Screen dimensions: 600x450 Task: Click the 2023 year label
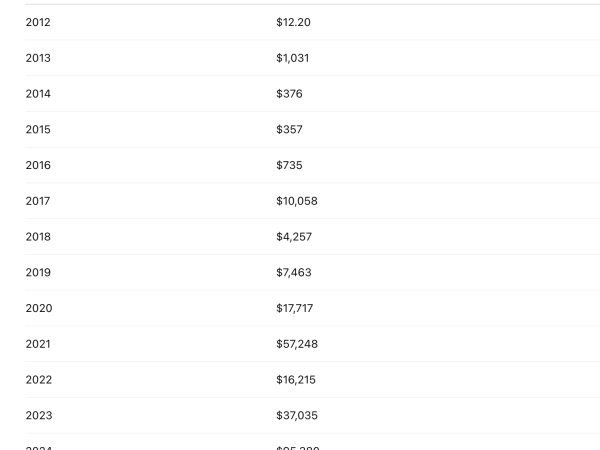pyautogui.click(x=39, y=415)
